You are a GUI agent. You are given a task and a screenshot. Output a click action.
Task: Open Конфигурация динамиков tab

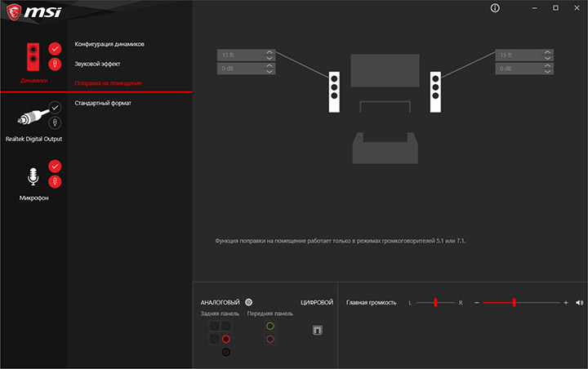[x=109, y=44]
